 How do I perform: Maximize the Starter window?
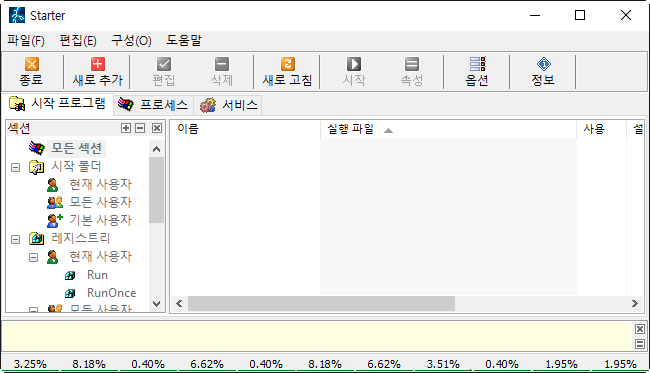[580, 15]
